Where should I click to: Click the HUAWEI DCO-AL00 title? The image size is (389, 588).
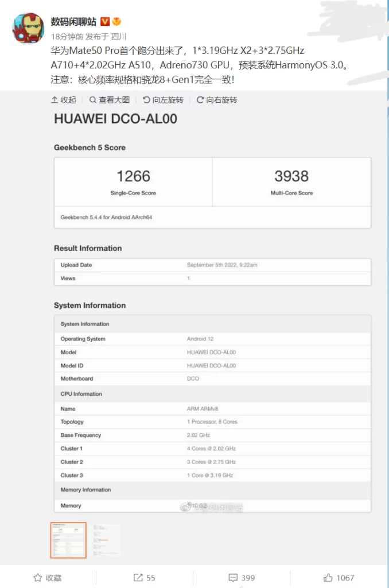click(x=115, y=119)
